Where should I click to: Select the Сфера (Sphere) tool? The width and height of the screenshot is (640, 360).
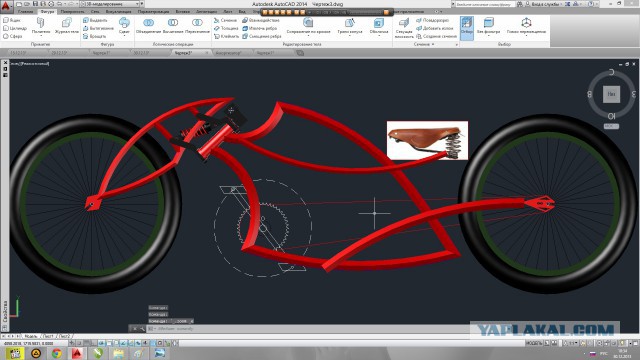[13, 36]
